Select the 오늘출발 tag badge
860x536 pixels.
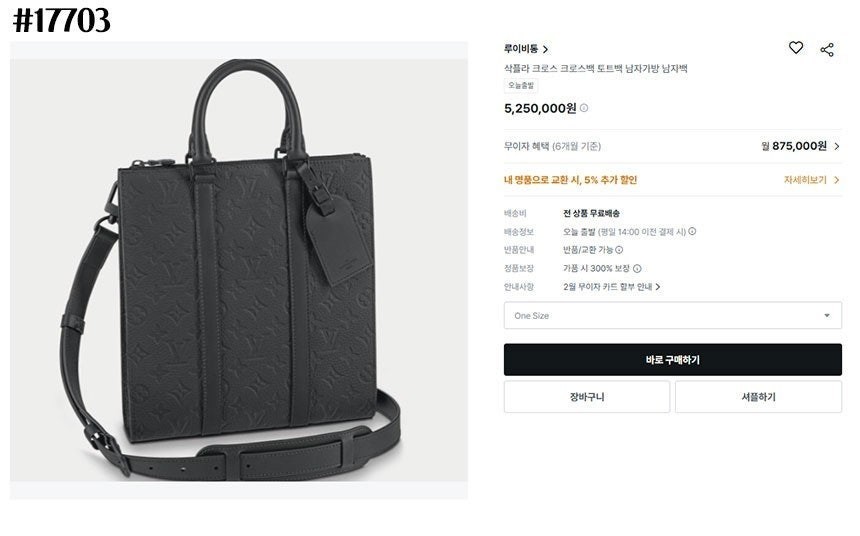(x=520, y=86)
